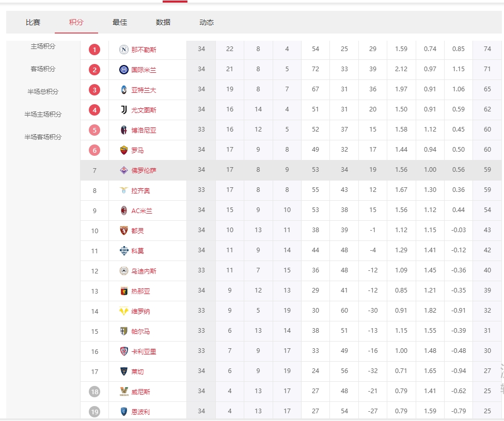Click the Juventus team logo
504x421 pixels.
pos(124,110)
